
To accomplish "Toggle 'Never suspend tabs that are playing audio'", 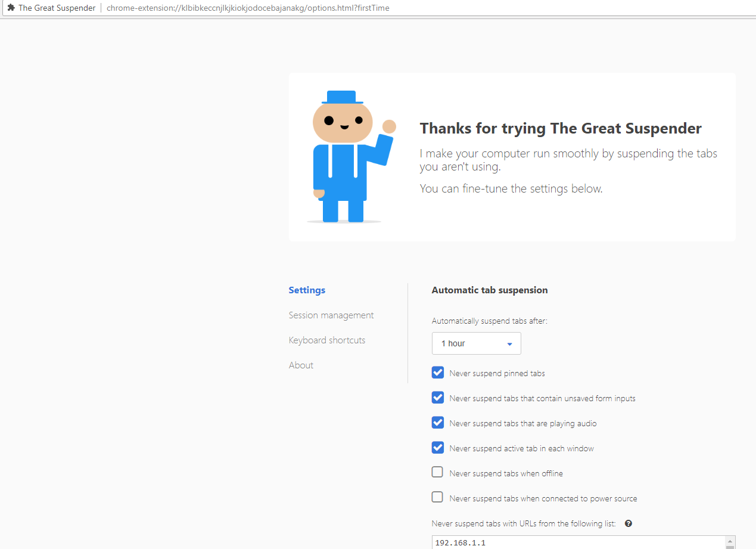I will pos(438,423).
